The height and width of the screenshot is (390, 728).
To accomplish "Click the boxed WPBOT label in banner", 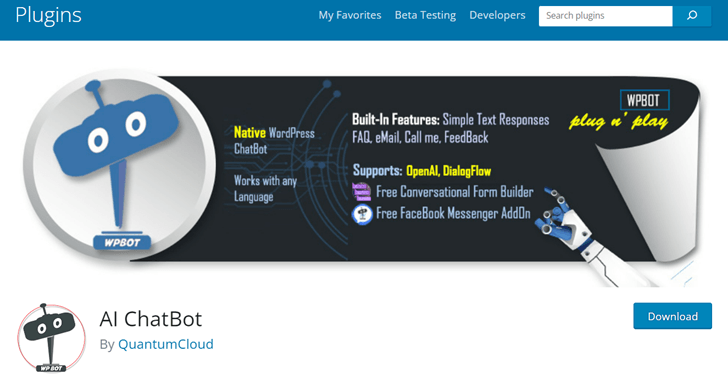I will [x=644, y=100].
